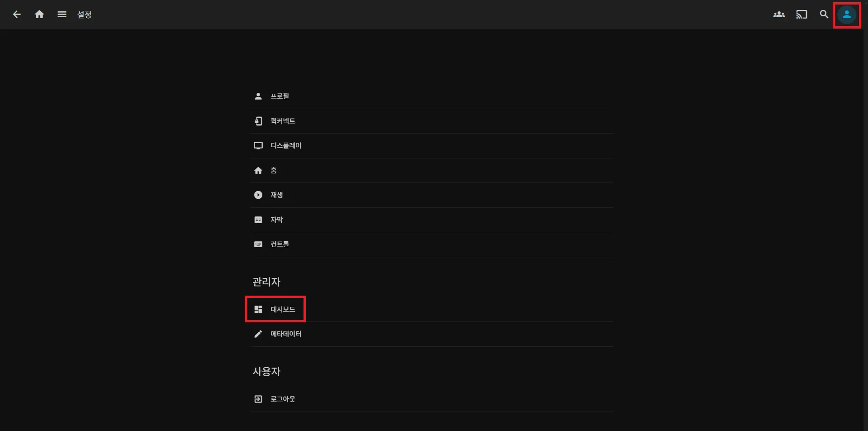The height and width of the screenshot is (431, 868).
Task: Open search with magnifier icon
Action: (x=824, y=14)
